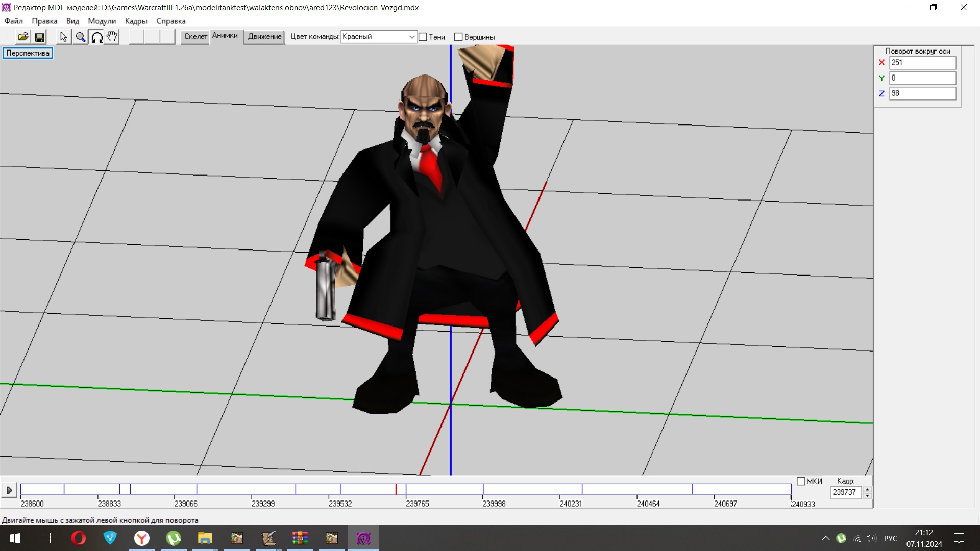Select the rotate view tool
Viewport: 980px width, 551px height.
pos(96,37)
